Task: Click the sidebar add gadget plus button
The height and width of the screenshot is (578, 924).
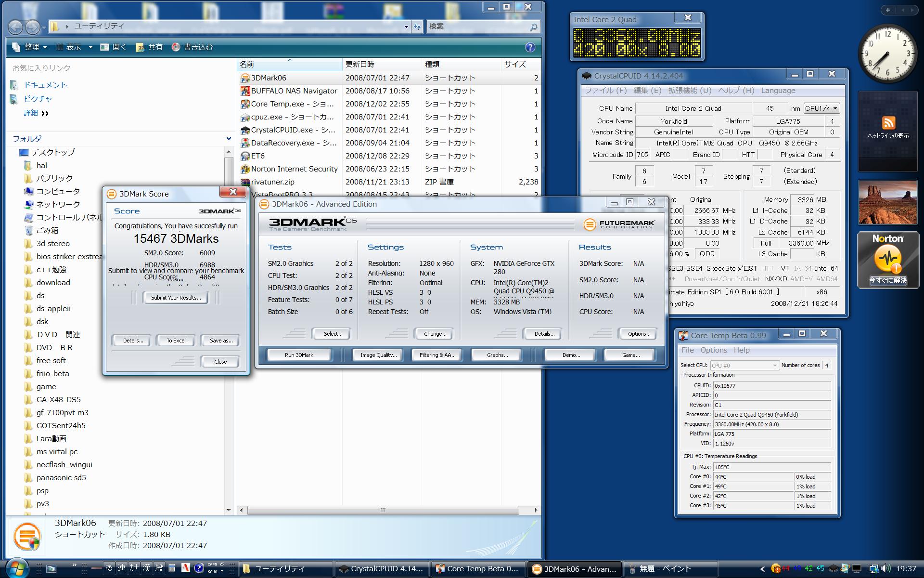Action: click(887, 10)
